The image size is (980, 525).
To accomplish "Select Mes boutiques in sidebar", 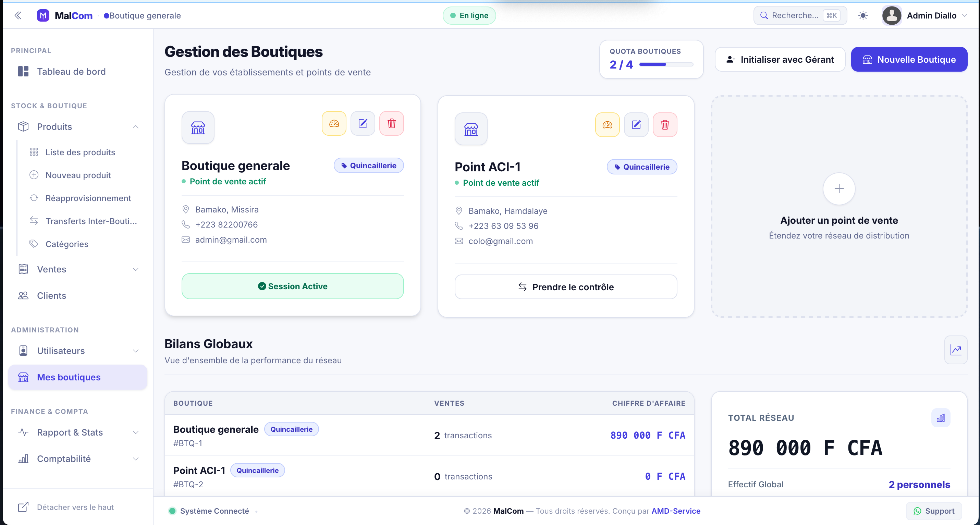I will coord(78,377).
